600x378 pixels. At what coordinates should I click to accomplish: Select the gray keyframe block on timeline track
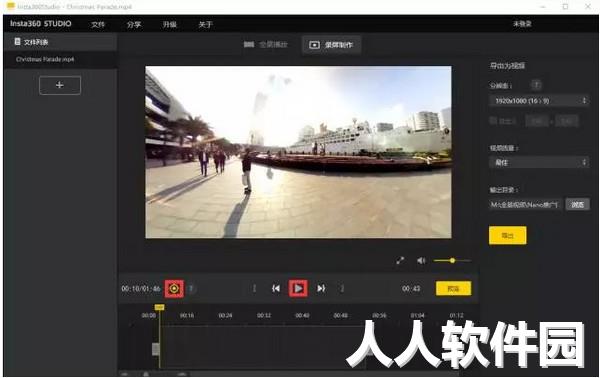[156, 349]
